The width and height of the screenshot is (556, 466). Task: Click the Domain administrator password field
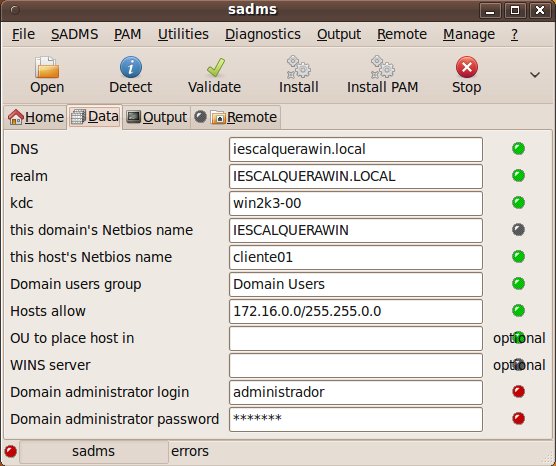356,419
